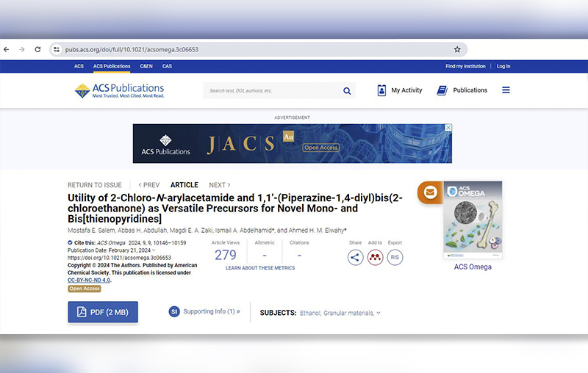Open My Activity panel

(x=399, y=90)
